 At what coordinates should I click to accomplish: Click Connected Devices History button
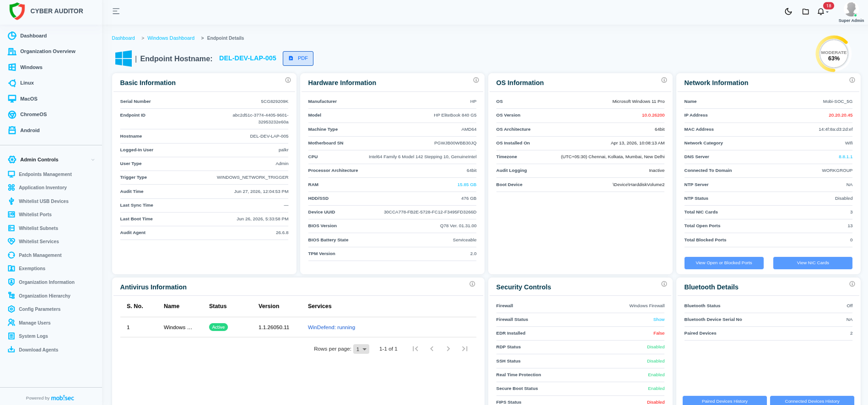click(x=812, y=401)
